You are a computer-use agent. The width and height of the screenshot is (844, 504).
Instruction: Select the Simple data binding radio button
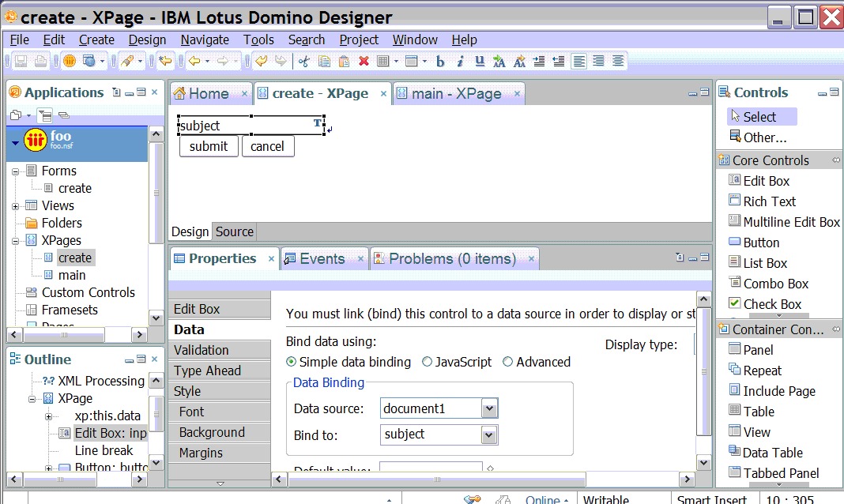click(291, 362)
